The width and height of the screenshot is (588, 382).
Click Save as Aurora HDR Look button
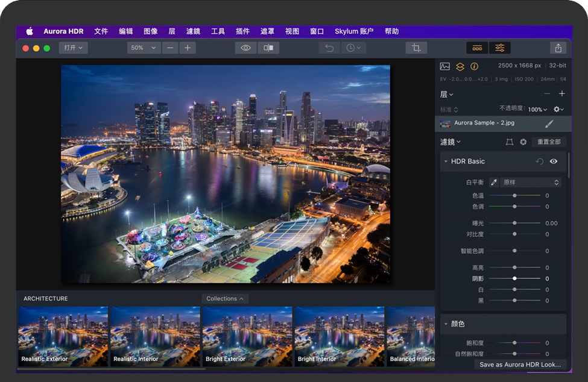tap(519, 365)
